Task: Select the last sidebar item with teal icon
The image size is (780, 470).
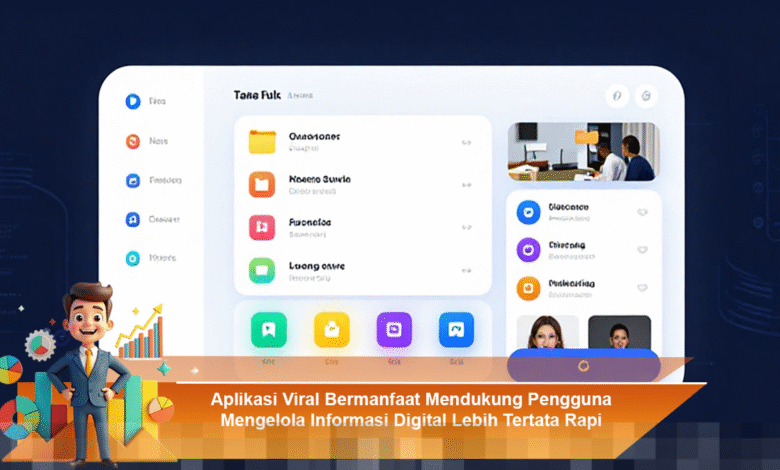Action: tap(132, 258)
